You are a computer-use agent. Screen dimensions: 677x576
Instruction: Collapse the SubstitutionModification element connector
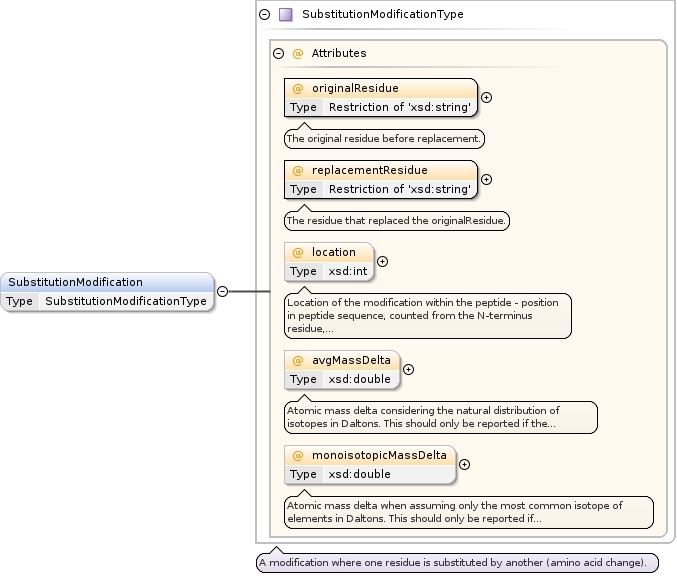point(222,292)
